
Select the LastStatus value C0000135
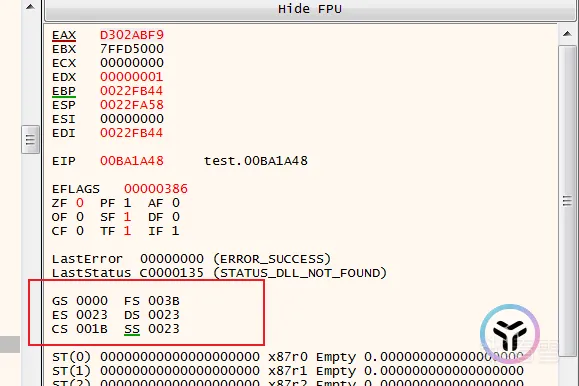[172, 273]
